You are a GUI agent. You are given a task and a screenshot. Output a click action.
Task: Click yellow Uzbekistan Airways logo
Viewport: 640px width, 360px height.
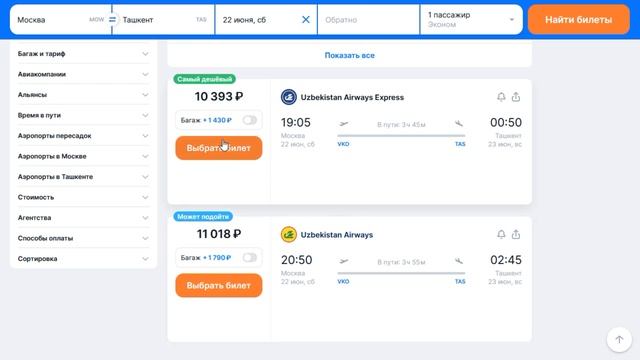click(289, 235)
